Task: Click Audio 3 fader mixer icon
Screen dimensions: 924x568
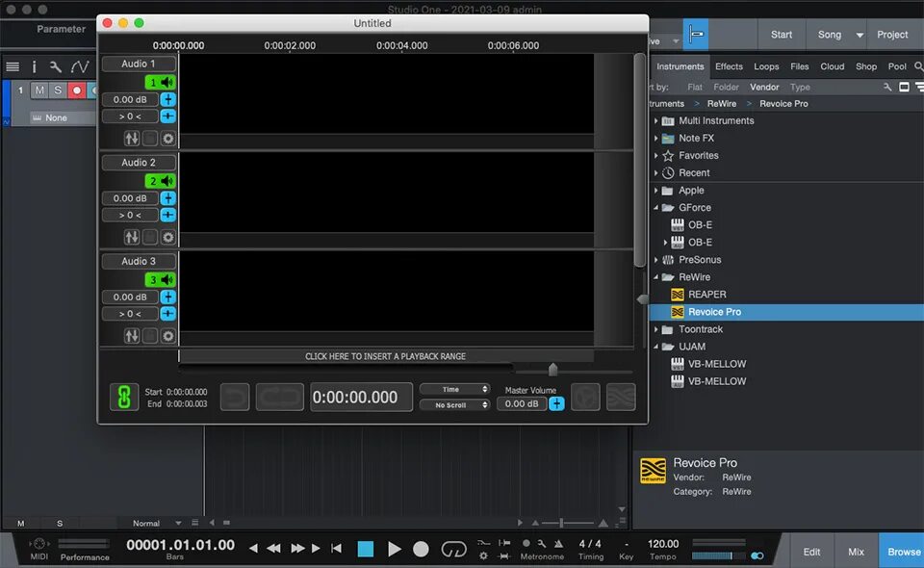Action: click(132, 336)
